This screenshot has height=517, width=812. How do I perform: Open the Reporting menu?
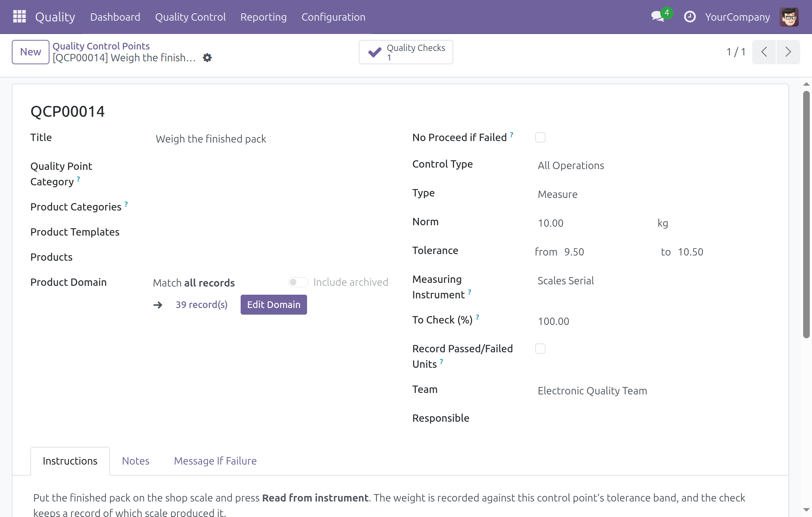[264, 17]
